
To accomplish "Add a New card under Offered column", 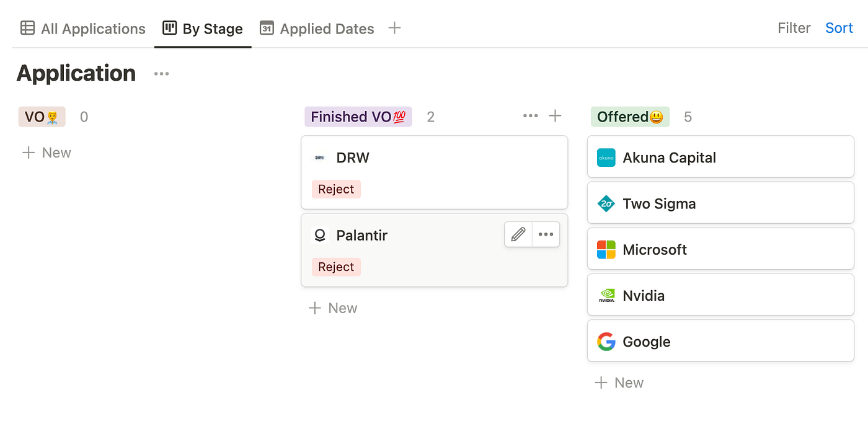I will (x=619, y=383).
